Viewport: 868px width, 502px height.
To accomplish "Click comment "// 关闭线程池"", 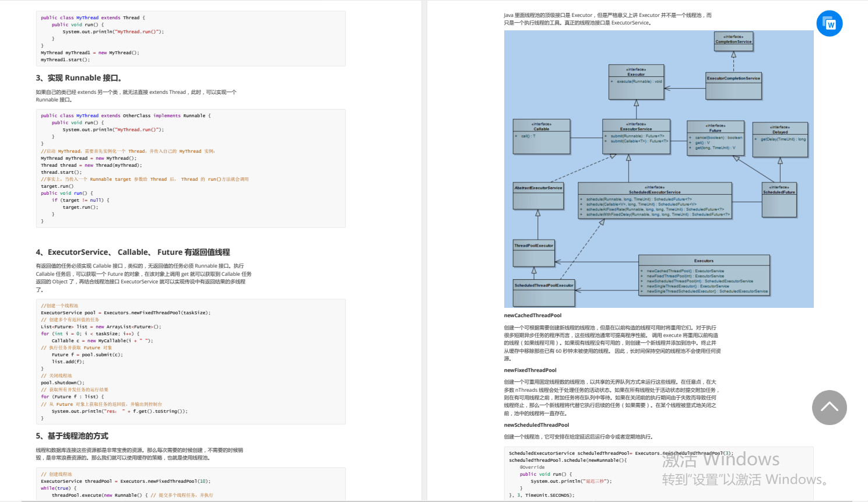I will [57, 375].
